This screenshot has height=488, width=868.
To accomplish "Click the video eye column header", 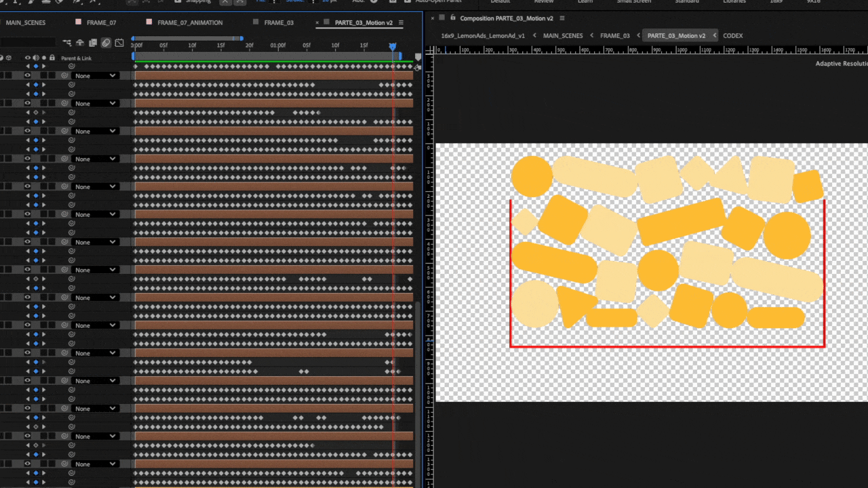I will (28, 58).
